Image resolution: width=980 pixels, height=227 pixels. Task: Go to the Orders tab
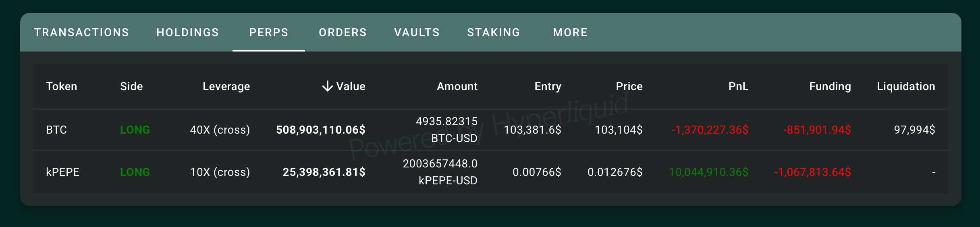pyautogui.click(x=343, y=33)
